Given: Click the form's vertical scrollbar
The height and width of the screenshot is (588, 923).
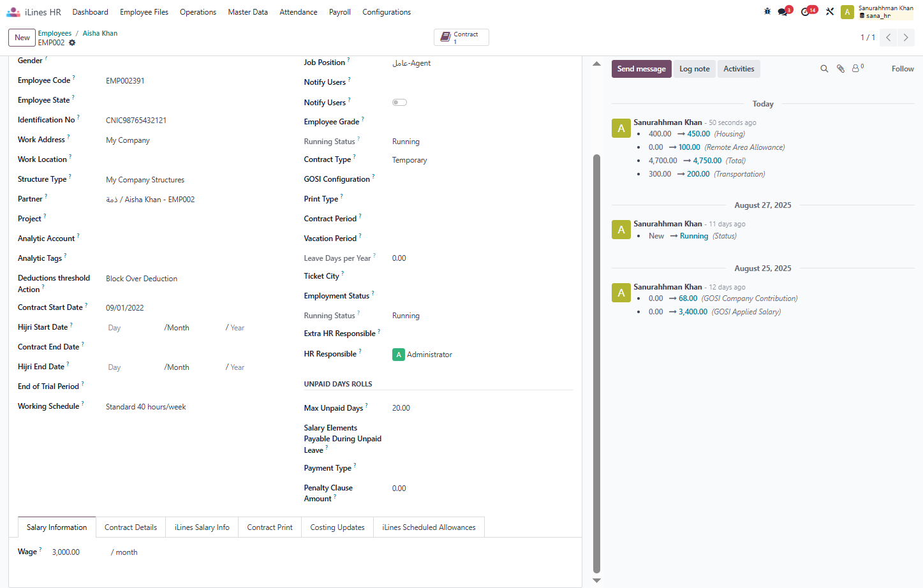Looking at the screenshot, I should point(597,364).
